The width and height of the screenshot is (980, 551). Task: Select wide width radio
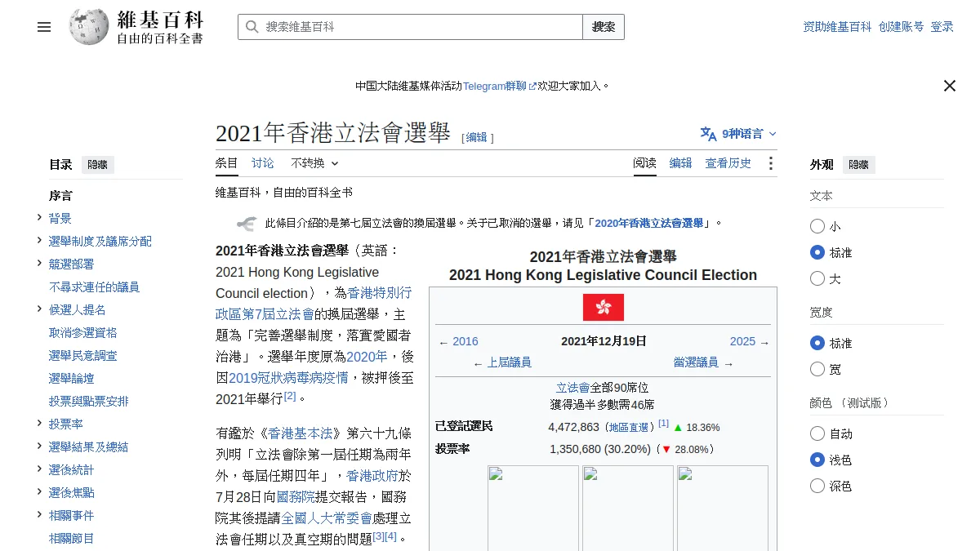pyautogui.click(x=817, y=369)
